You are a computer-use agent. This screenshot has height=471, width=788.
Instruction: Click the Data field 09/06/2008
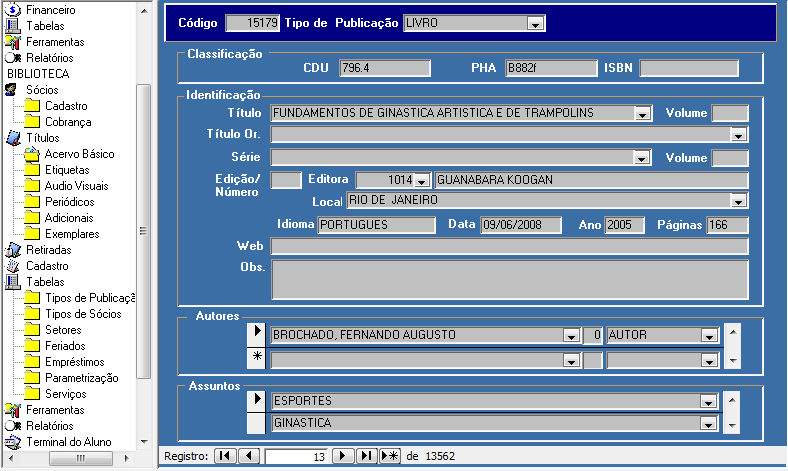[521, 225]
